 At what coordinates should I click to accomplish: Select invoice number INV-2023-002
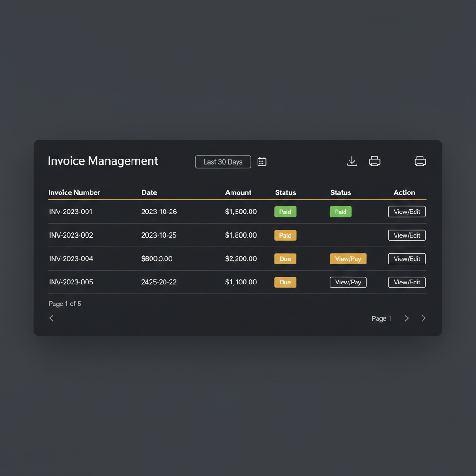click(71, 235)
